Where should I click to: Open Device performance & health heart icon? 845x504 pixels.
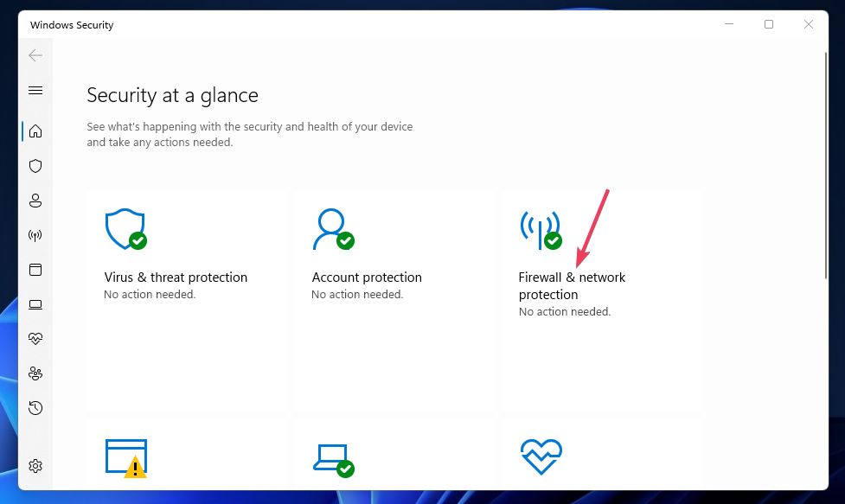click(35, 338)
